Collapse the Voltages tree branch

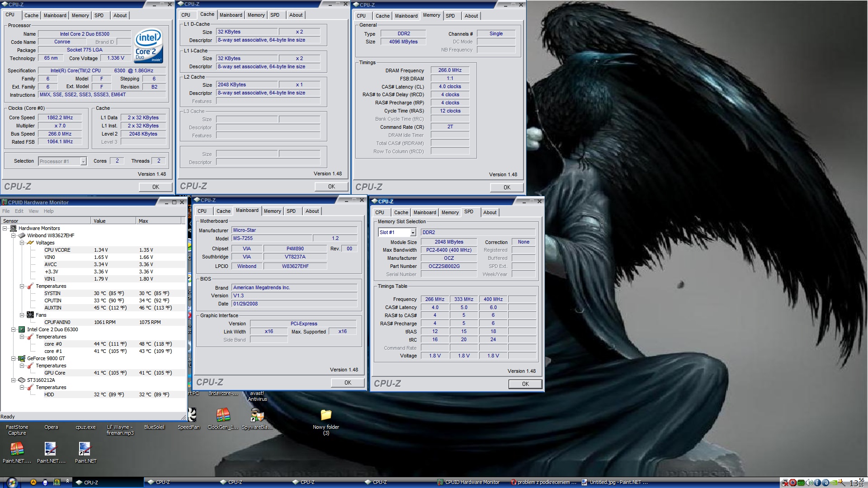tap(22, 243)
